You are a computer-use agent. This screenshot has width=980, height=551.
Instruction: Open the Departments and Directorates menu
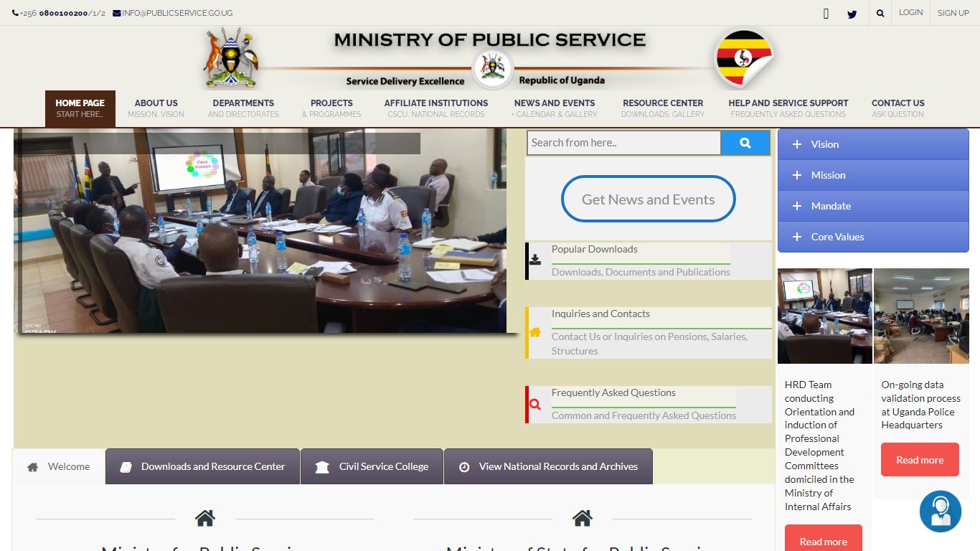[243, 108]
